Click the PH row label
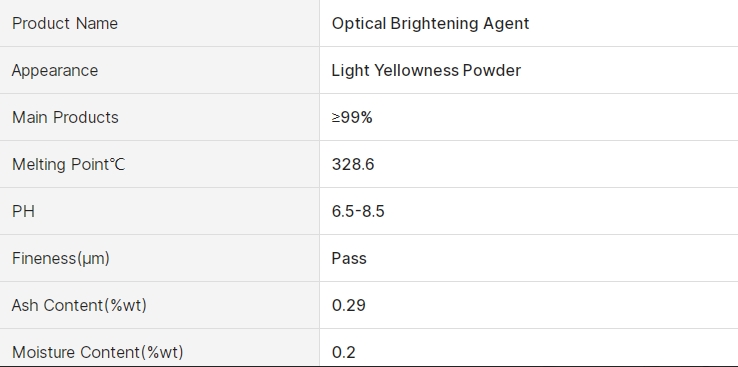This screenshot has width=738, height=367. (23, 211)
